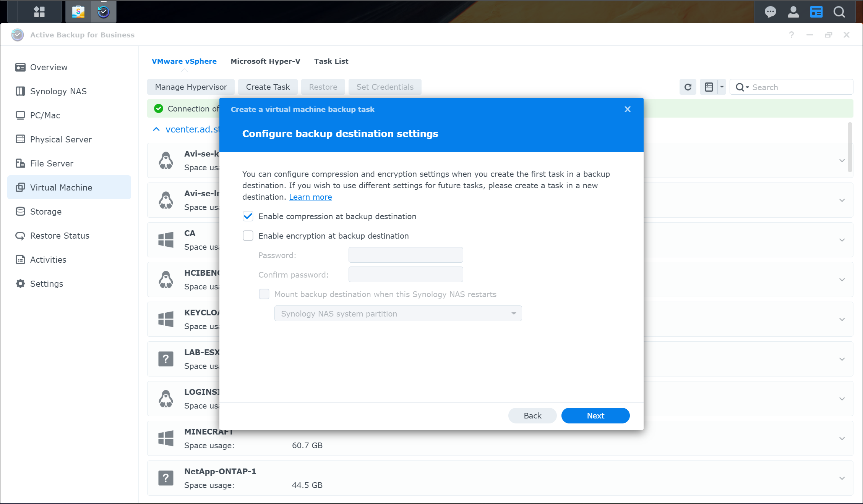Viewport: 863px width, 504px height.
Task: Open the Synology NAS system partition dropdown
Action: coord(398,313)
